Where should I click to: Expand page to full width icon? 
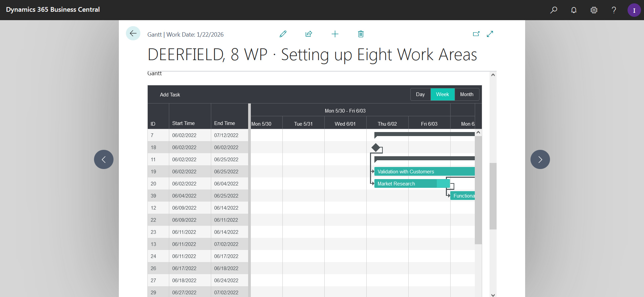(490, 34)
